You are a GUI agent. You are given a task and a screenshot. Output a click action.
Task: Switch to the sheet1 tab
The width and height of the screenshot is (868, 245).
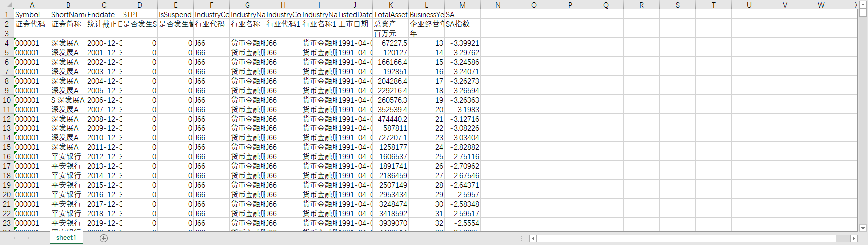click(66, 238)
